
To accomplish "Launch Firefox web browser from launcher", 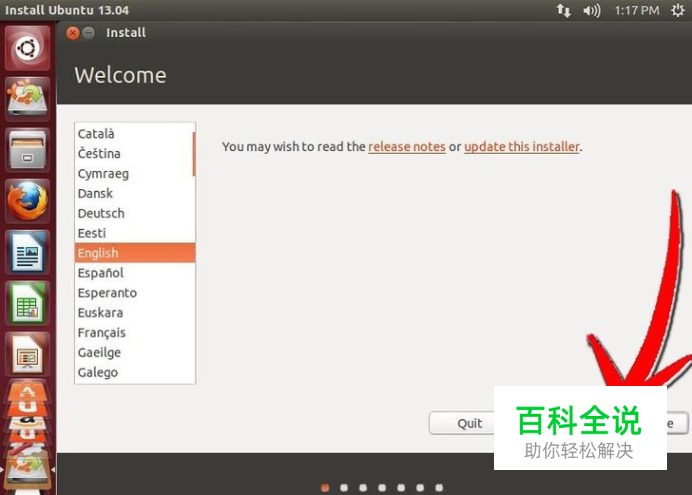I will tap(27, 201).
